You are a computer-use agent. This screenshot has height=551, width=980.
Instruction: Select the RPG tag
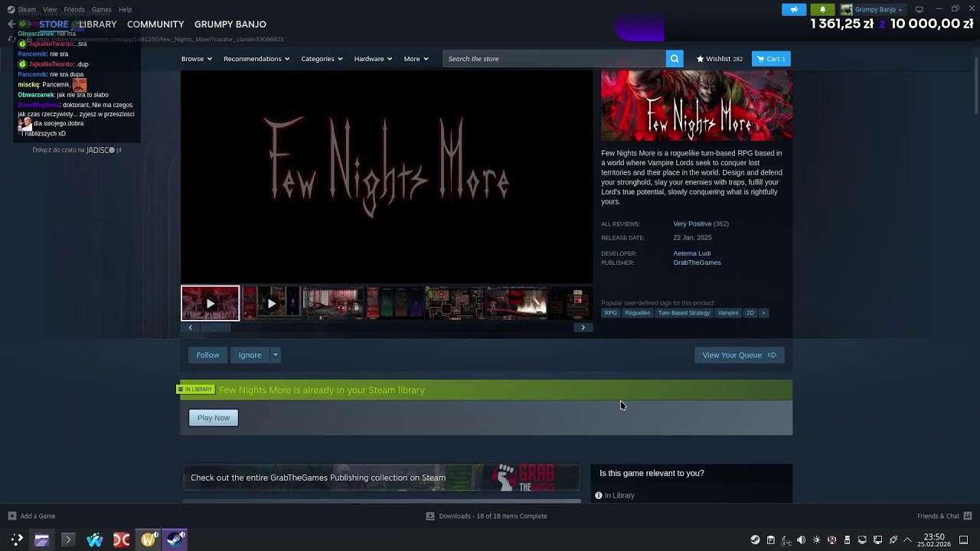610,313
